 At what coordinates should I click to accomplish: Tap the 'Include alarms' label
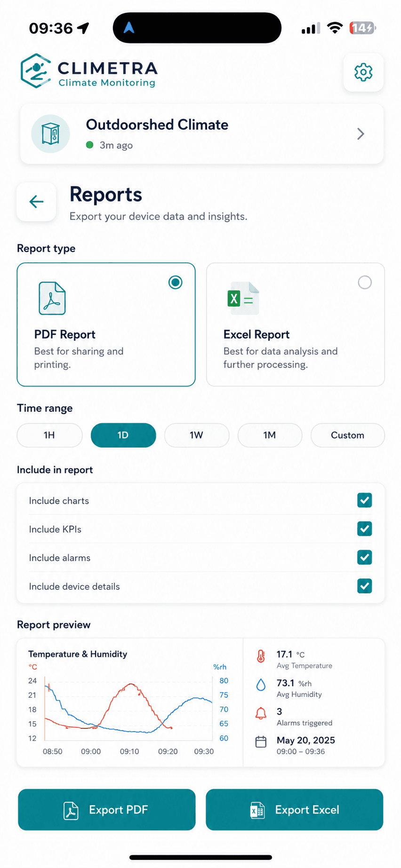60,558
